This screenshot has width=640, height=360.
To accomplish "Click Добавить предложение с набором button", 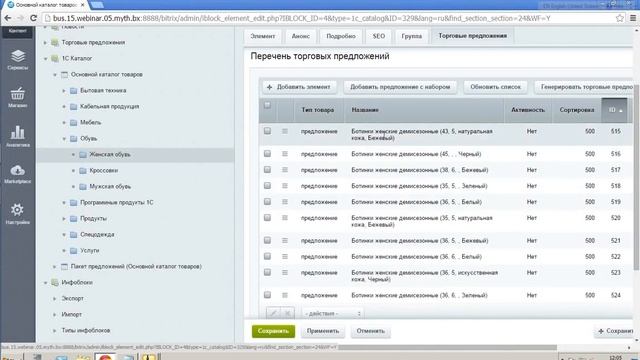I will coord(400,87).
